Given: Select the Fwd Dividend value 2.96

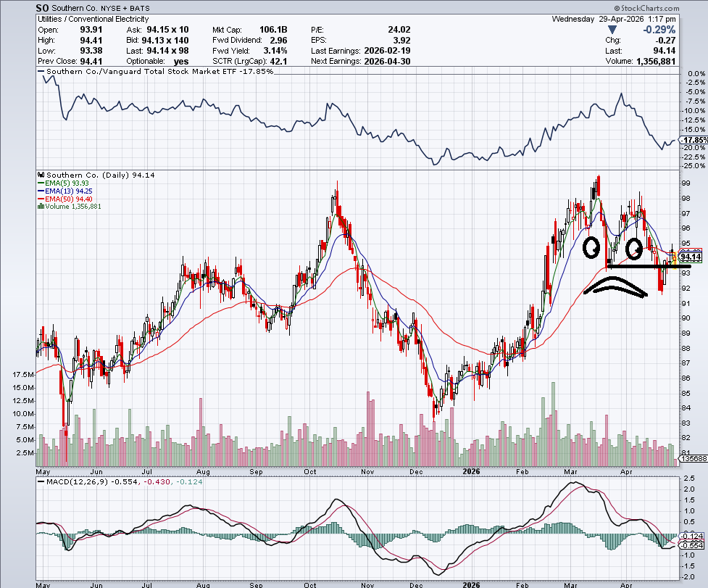Looking at the screenshot, I should pyautogui.click(x=278, y=40).
